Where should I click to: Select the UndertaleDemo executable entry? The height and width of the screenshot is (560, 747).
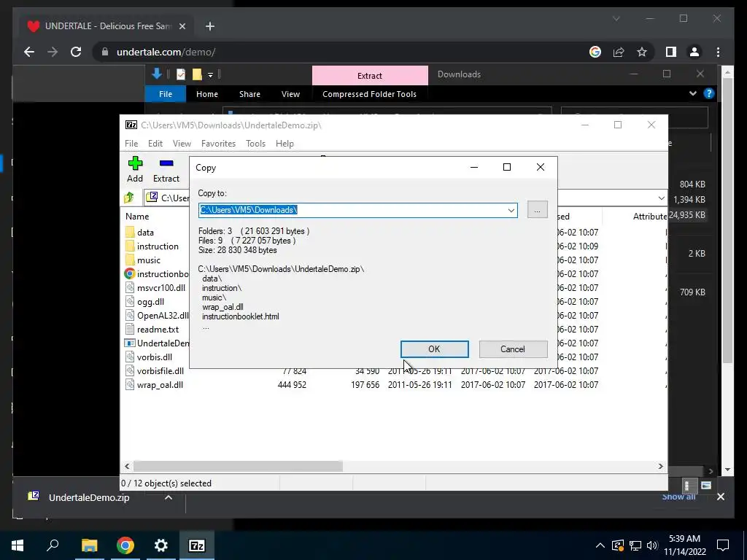coord(163,343)
